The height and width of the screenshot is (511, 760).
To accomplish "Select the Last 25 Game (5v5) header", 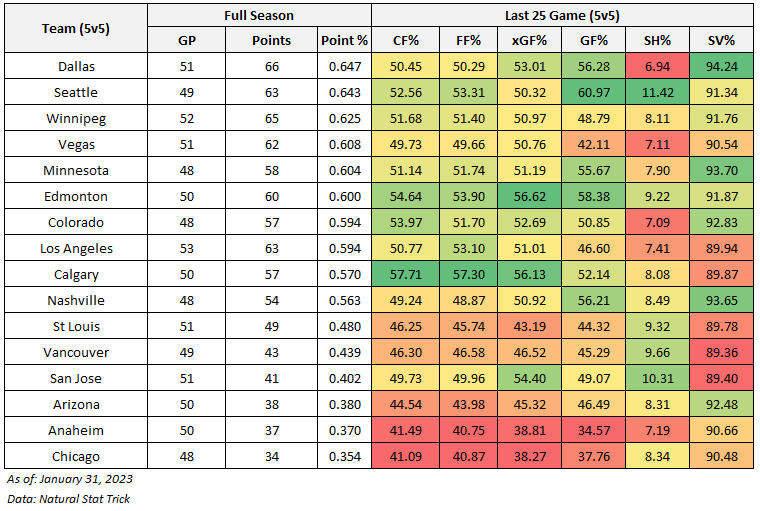I will click(x=564, y=15).
